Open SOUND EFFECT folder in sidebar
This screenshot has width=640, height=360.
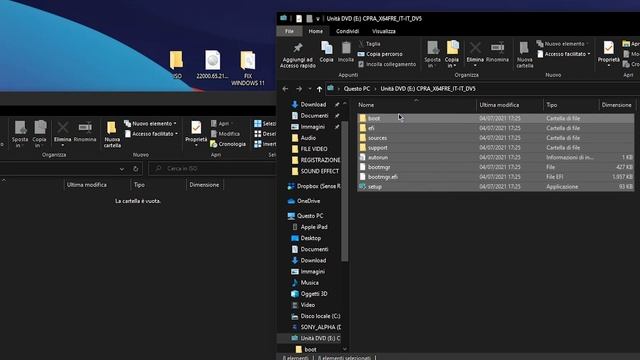click(x=320, y=171)
